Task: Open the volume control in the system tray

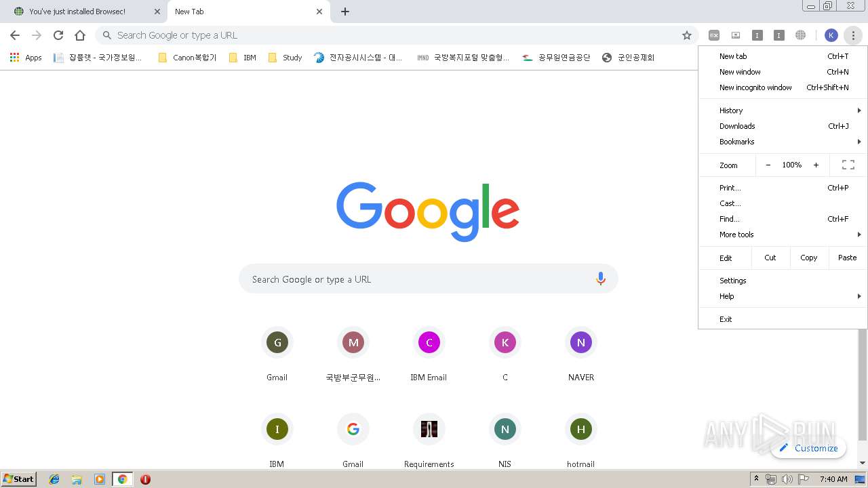Action: tap(787, 479)
